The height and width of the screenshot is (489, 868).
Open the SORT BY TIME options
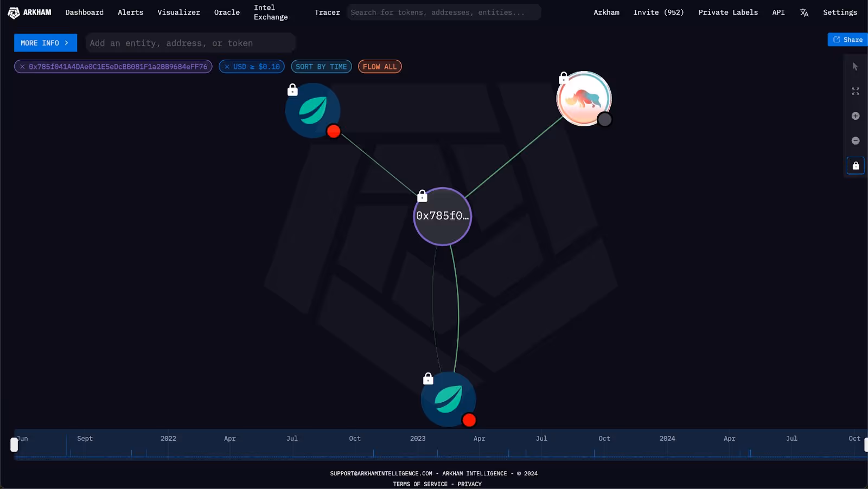321,66
